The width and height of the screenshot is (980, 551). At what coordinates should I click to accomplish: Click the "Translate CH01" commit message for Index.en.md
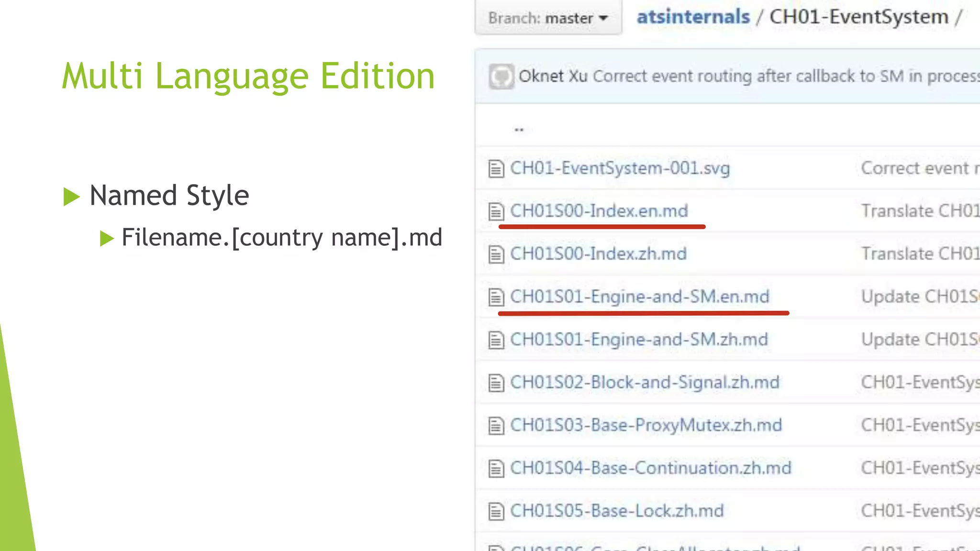point(919,211)
